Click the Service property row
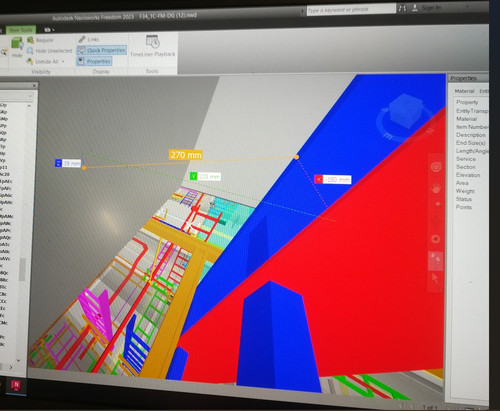Viewport: 500px width, 411px height. click(x=466, y=159)
